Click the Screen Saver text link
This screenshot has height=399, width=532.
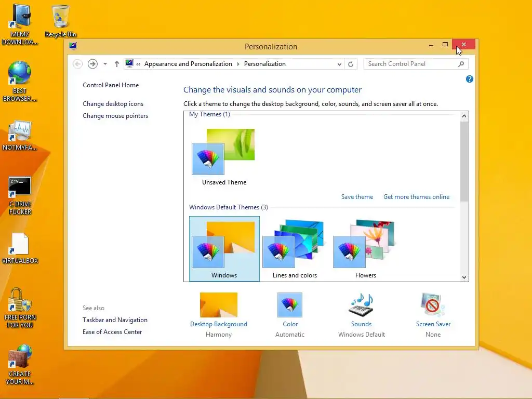click(x=433, y=324)
